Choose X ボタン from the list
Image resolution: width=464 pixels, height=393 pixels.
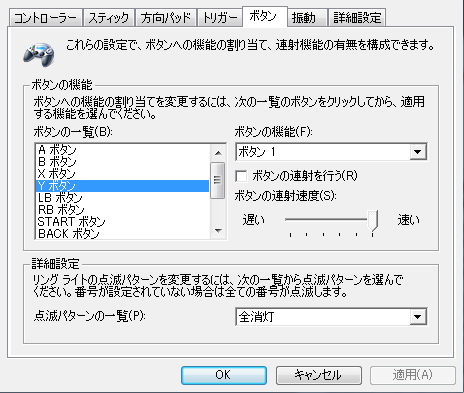(122, 174)
